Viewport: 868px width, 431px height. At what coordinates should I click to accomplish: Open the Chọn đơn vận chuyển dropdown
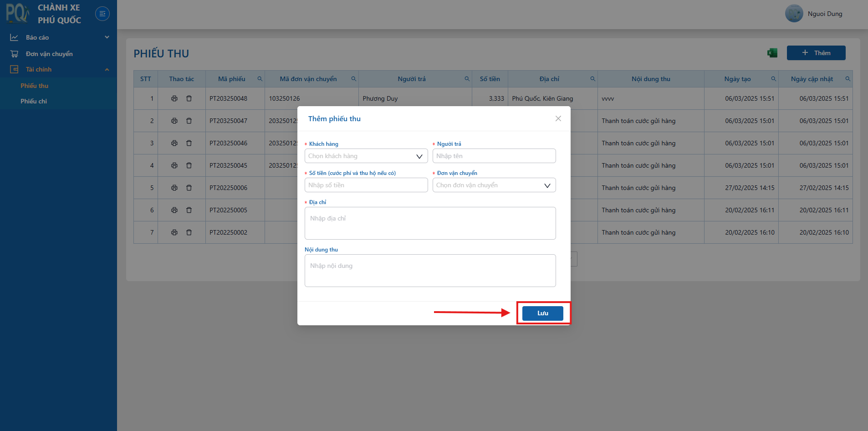[494, 185]
